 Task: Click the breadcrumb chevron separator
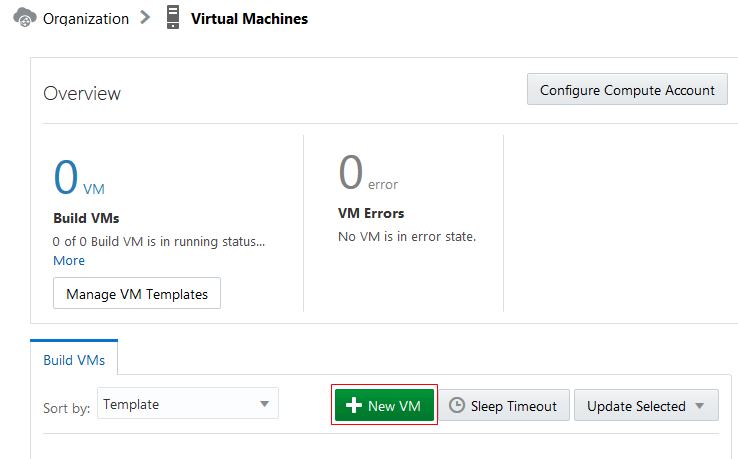[146, 18]
